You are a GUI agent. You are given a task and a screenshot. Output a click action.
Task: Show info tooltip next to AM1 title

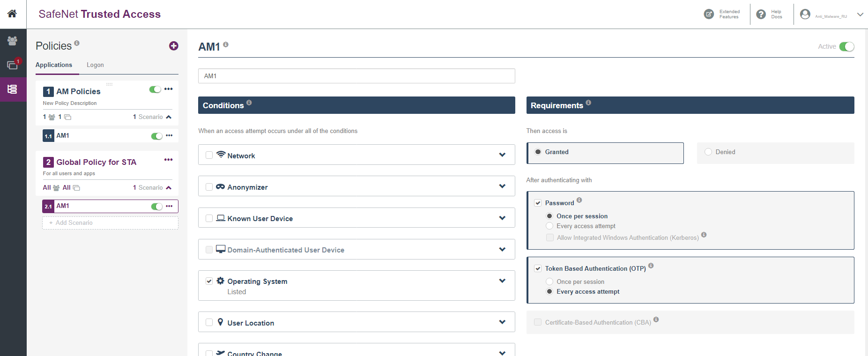coord(226,44)
